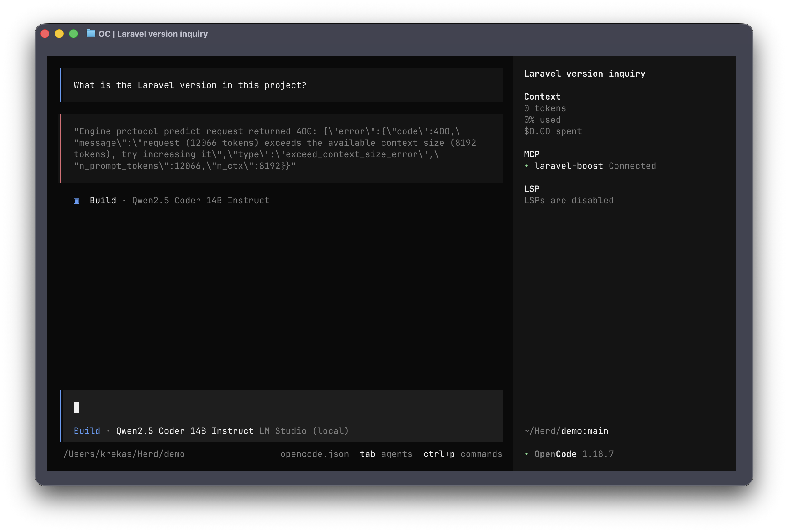The image size is (788, 532).
Task: Click the ~/Herd/demo:main path
Action: tap(566, 431)
